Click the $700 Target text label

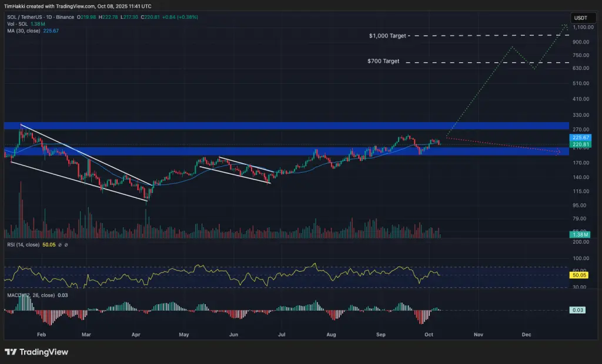tap(383, 61)
